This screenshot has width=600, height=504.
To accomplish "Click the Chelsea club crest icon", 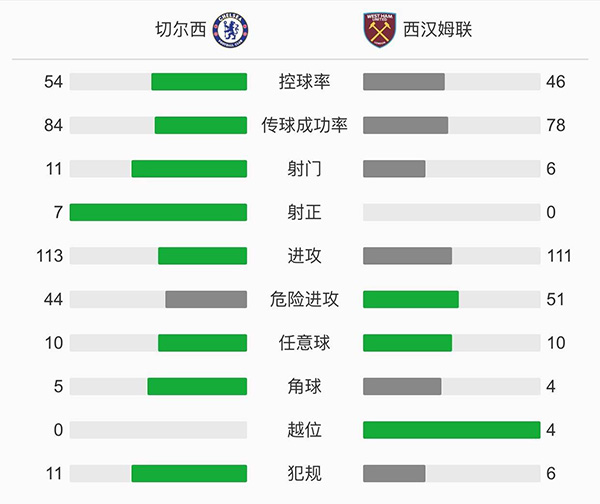I will (231, 29).
